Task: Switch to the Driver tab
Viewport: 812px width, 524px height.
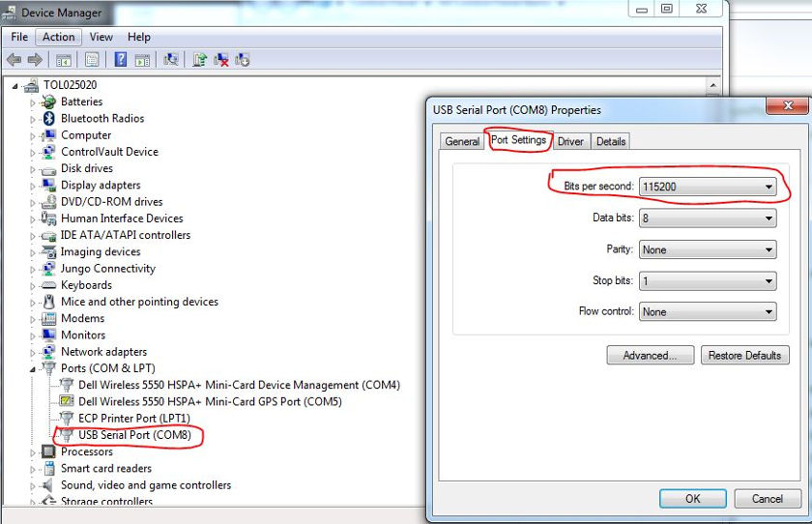Action: (x=570, y=141)
